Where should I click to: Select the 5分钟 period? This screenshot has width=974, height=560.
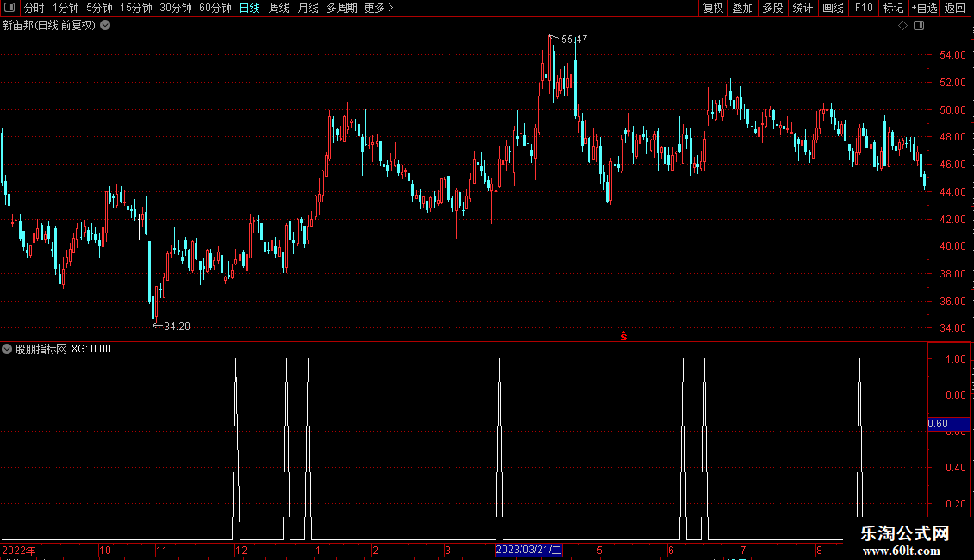point(99,8)
